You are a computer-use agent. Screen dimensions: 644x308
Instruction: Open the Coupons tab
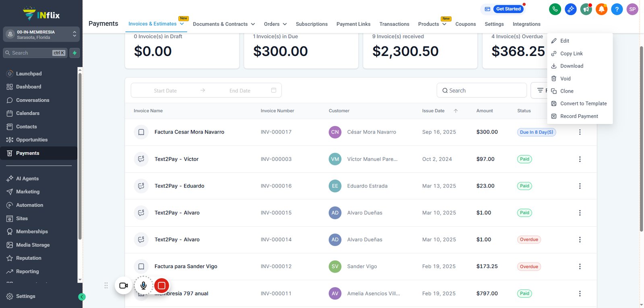click(x=466, y=24)
